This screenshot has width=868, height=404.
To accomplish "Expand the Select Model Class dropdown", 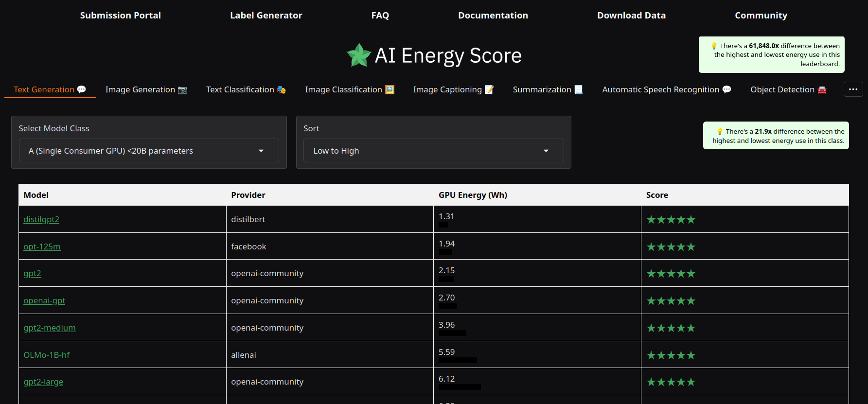I will tap(149, 151).
